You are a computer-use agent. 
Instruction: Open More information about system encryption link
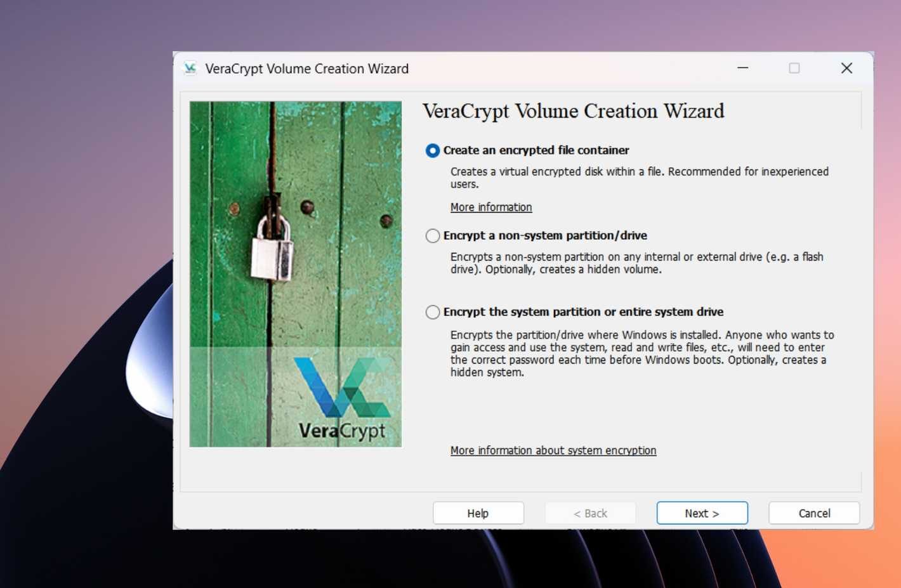553,450
